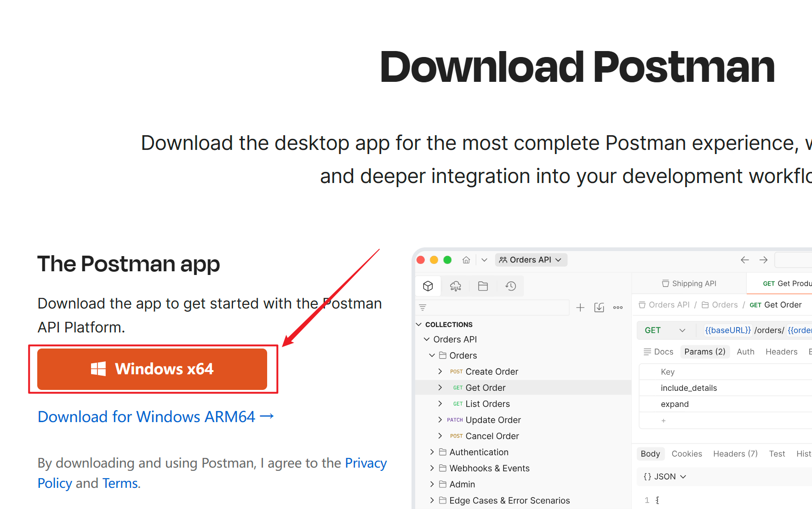
Task: Click the Windows x64 download button
Action: tap(152, 369)
